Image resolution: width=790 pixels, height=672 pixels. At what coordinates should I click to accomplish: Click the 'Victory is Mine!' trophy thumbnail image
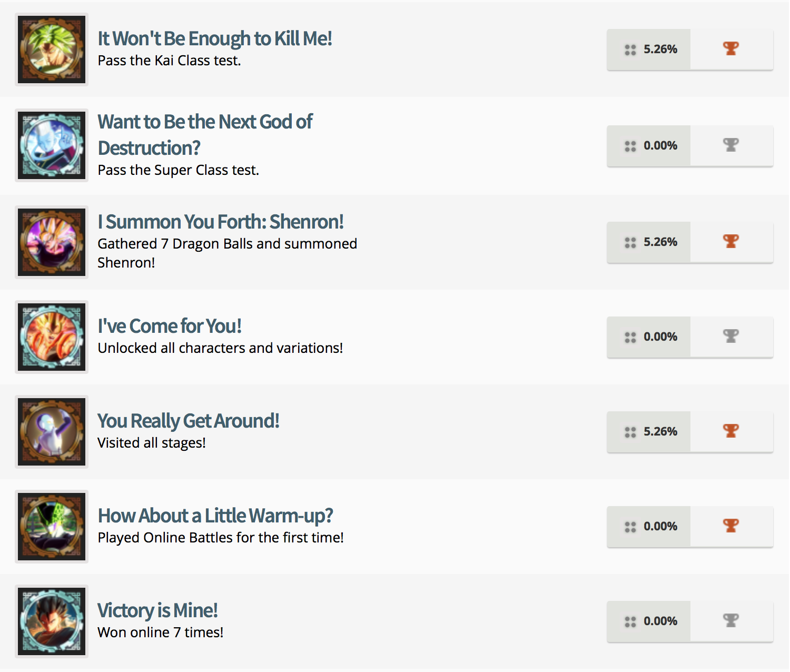pyautogui.click(x=52, y=621)
